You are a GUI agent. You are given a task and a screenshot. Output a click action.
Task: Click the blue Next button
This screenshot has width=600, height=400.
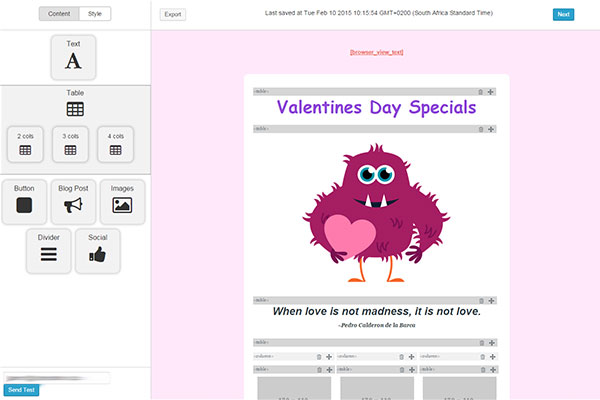tap(563, 14)
